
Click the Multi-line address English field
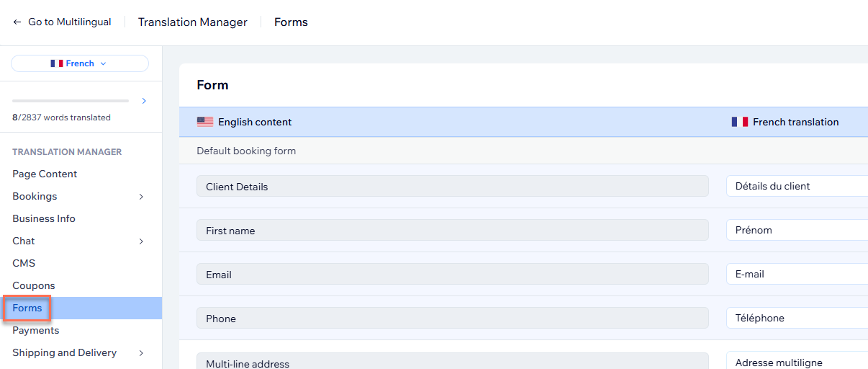(453, 361)
